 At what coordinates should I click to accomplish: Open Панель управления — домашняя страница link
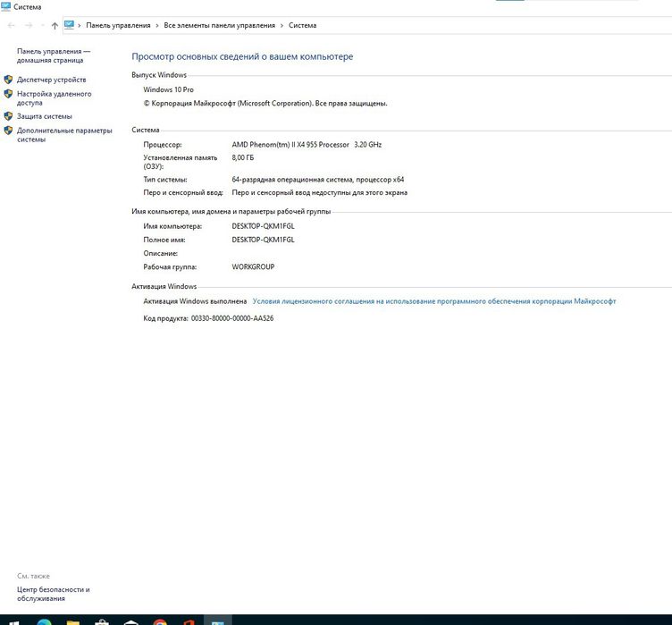click(54, 55)
